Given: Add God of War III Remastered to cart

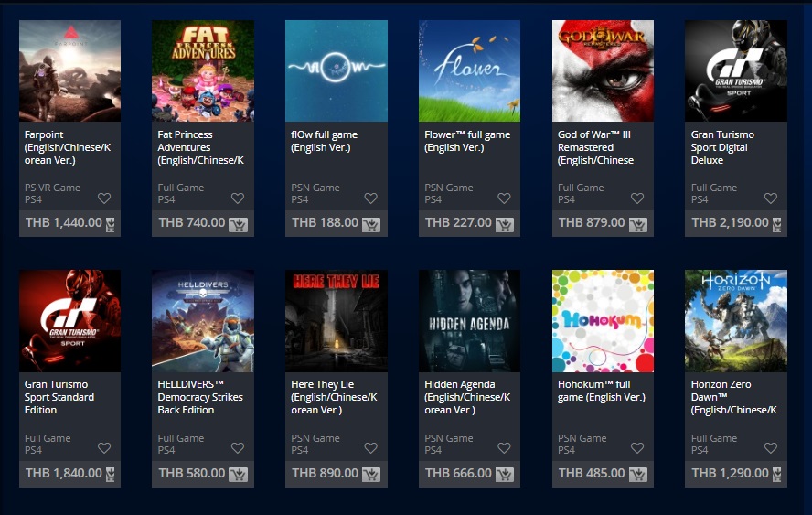Looking at the screenshot, I should 638,224.
